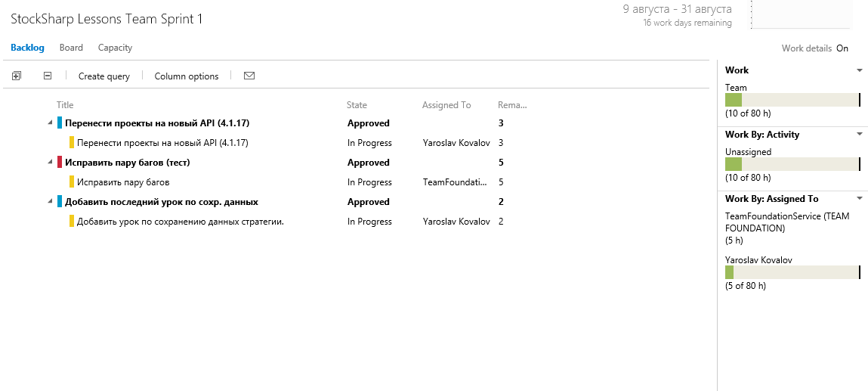The height and width of the screenshot is (391, 868).
Task: Open the Capacity tab
Action: (115, 48)
